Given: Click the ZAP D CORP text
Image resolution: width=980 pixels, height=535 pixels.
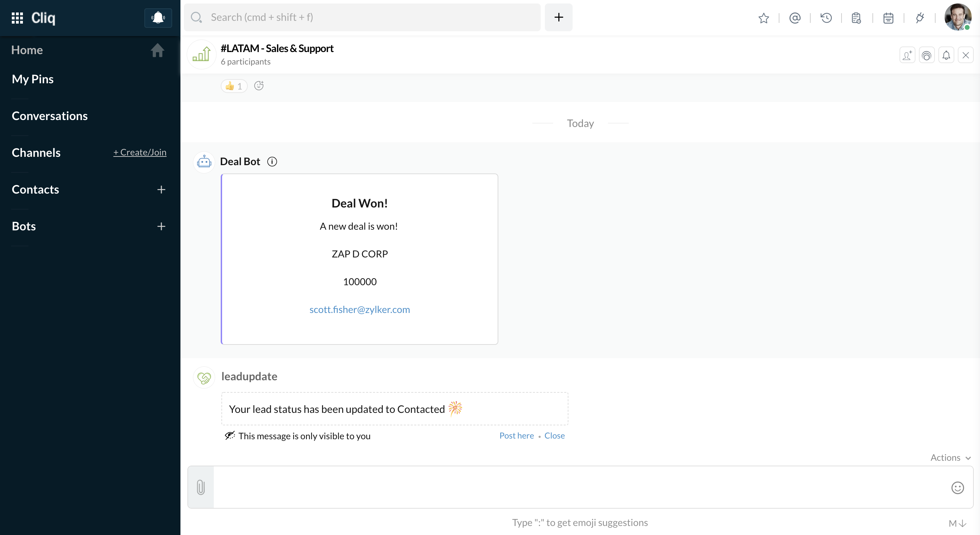Looking at the screenshot, I should point(360,254).
